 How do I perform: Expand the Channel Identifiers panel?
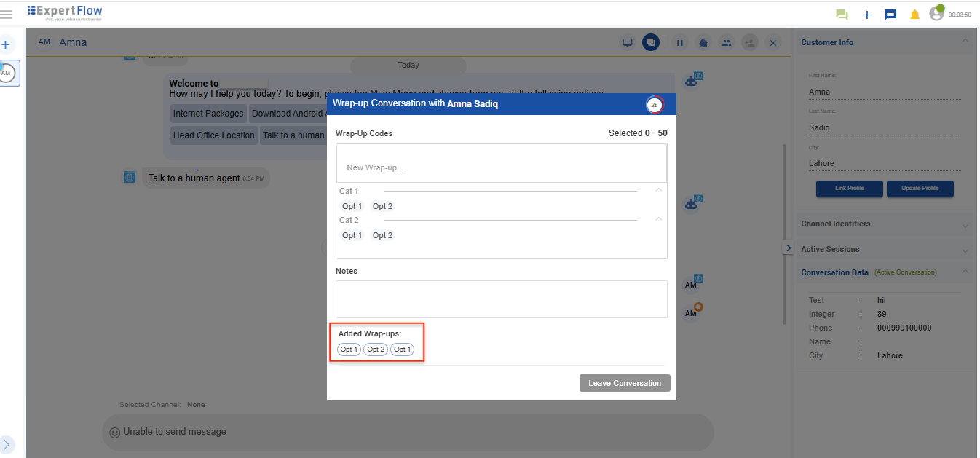click(x=965, y=225)
